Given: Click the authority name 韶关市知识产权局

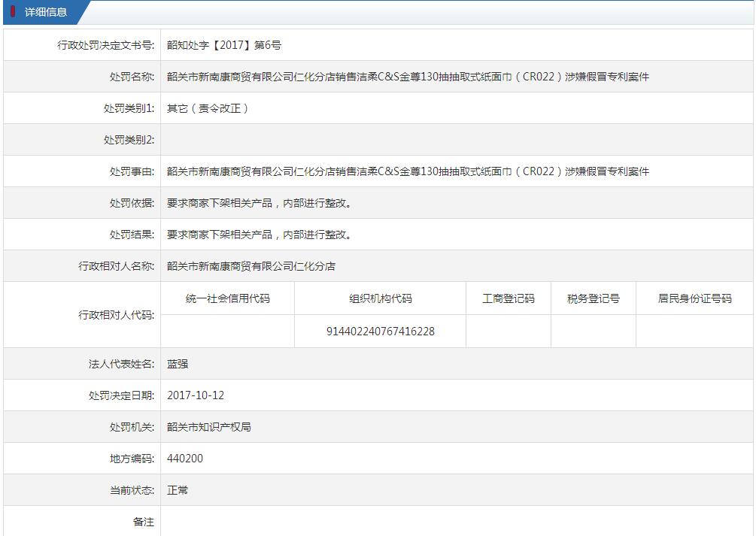Looking at the screenshot, I should [x=209, y=427].
